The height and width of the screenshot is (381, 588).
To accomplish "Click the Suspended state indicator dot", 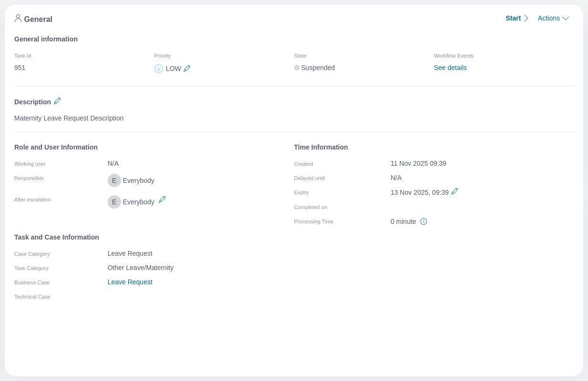I will tap(297, 68).
